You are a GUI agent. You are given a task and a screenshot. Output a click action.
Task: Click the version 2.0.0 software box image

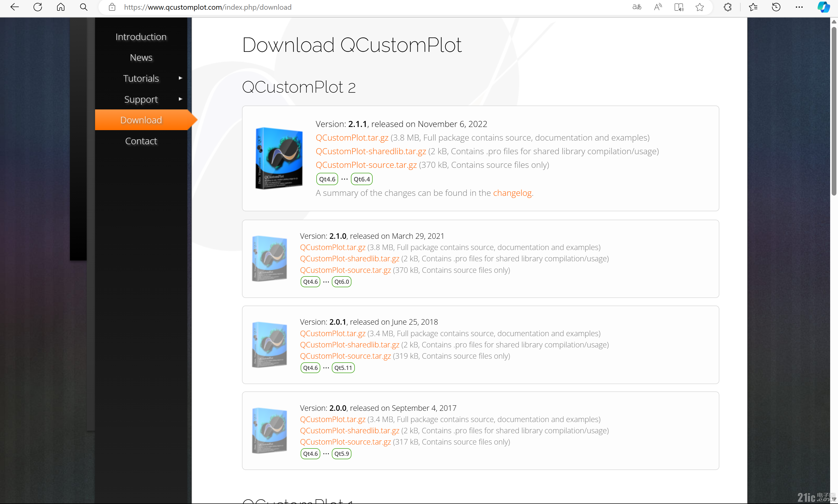pos(269,431)
